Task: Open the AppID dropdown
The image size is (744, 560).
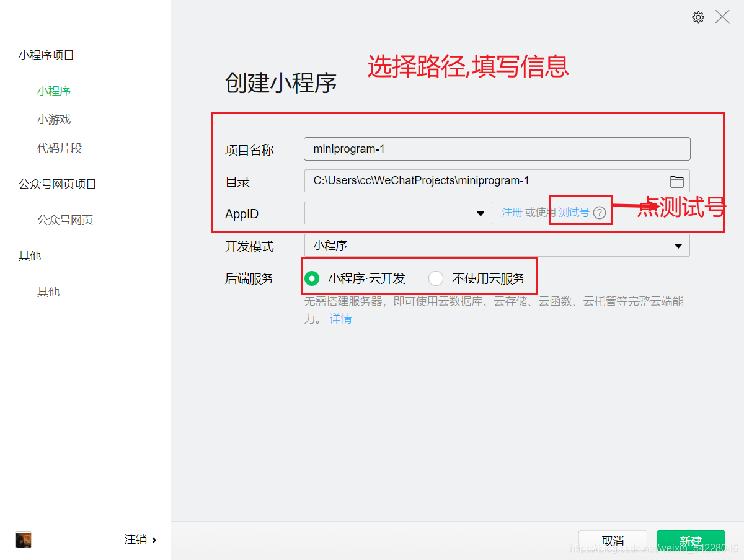Action: [480, 213]
